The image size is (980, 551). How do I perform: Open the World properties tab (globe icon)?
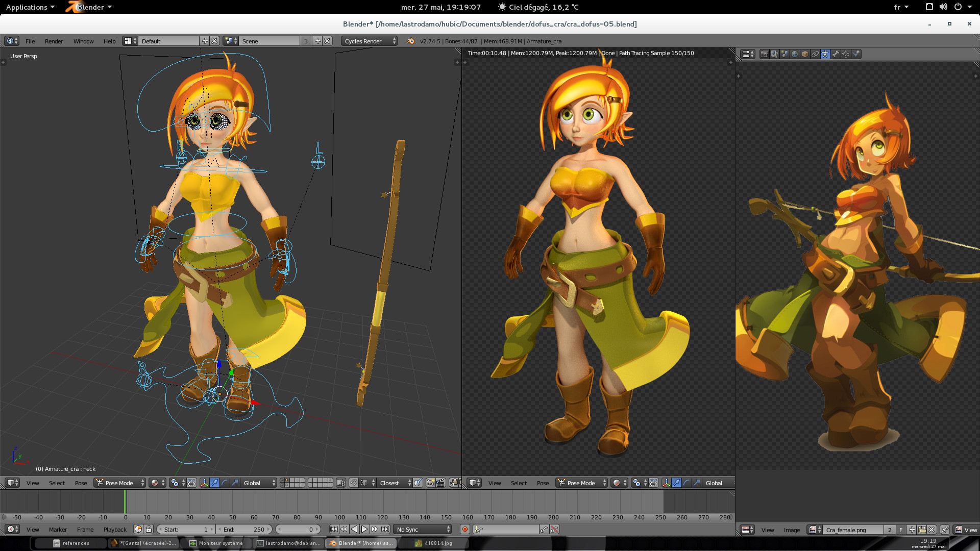click(795, 54)
